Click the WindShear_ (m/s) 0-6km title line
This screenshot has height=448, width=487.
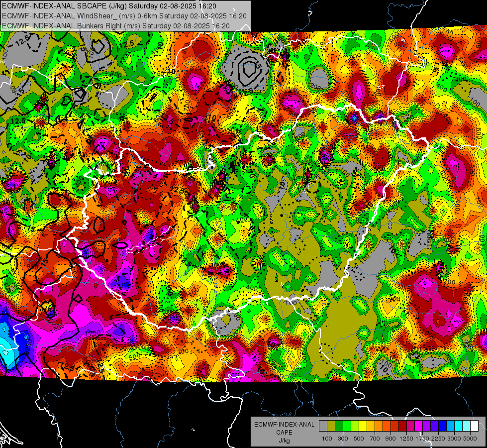[x=124, y=16]
